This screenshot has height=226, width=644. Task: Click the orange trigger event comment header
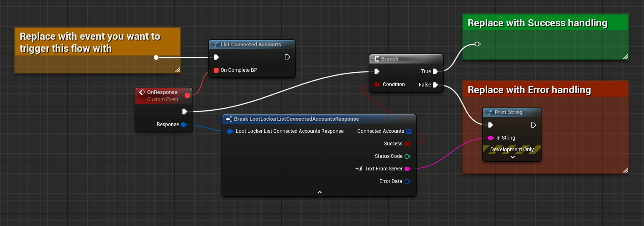click(97, 42)
